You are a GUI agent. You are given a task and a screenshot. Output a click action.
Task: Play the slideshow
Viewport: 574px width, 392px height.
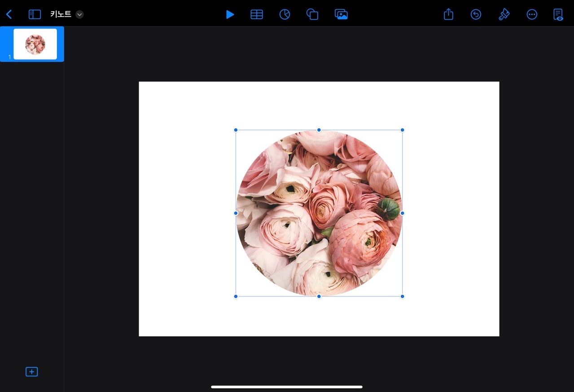point(230,14)
